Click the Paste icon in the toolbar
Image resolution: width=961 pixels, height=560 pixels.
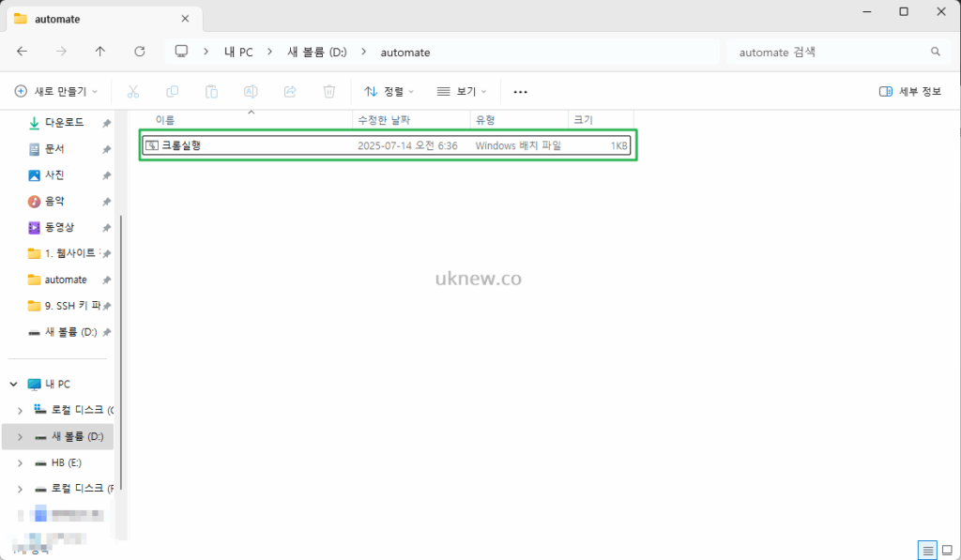tap(211, 91)
